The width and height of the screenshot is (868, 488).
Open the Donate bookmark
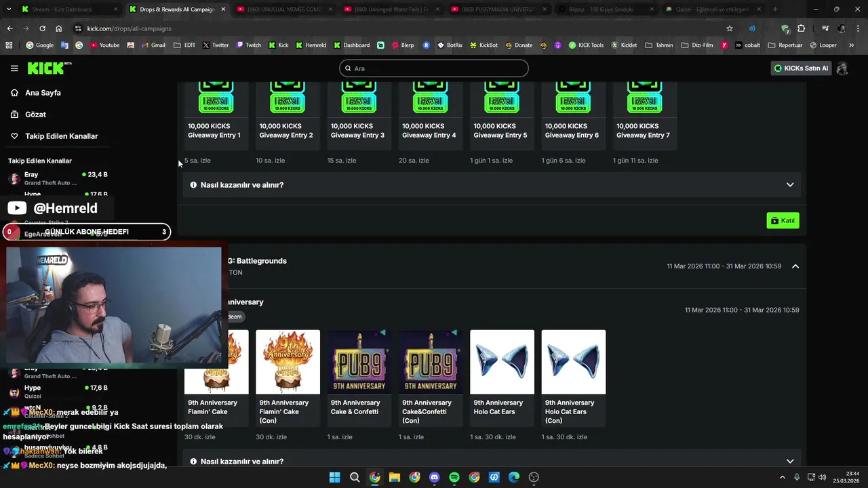pos(519,45)
